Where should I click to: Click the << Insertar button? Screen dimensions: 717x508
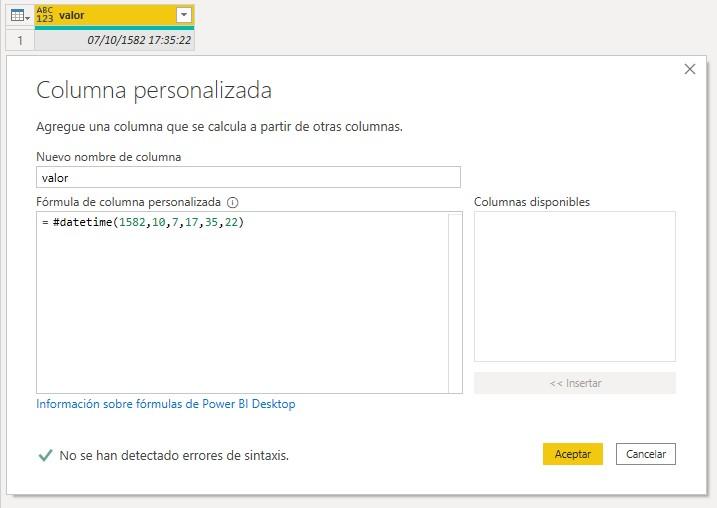pyautogui.click(x=574, y=383)
